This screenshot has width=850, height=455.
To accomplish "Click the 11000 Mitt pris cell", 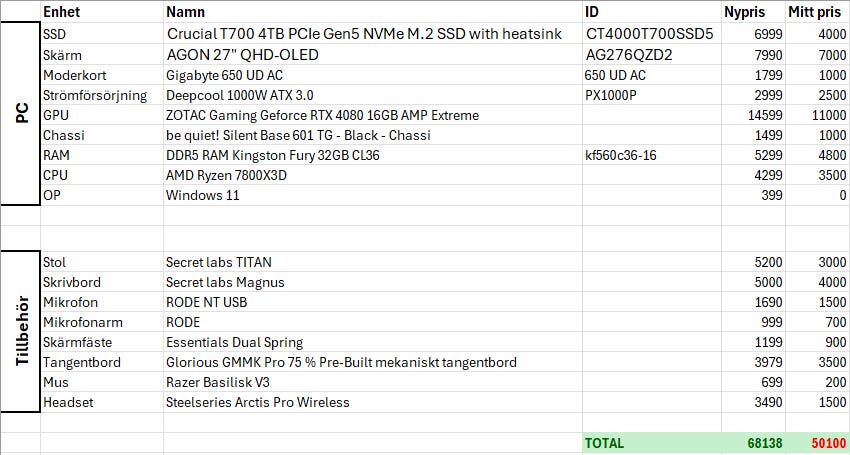I will pyautogui.click(x=817, y=115).
